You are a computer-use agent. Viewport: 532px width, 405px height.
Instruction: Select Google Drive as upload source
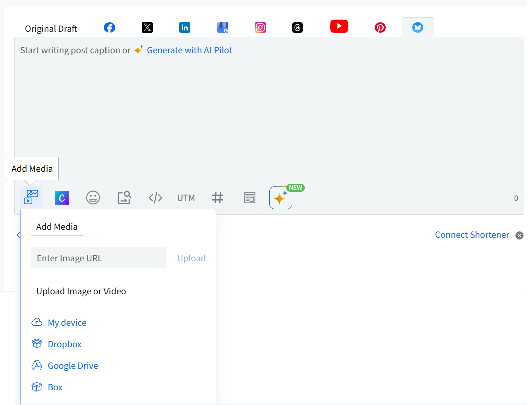(73, 366)
